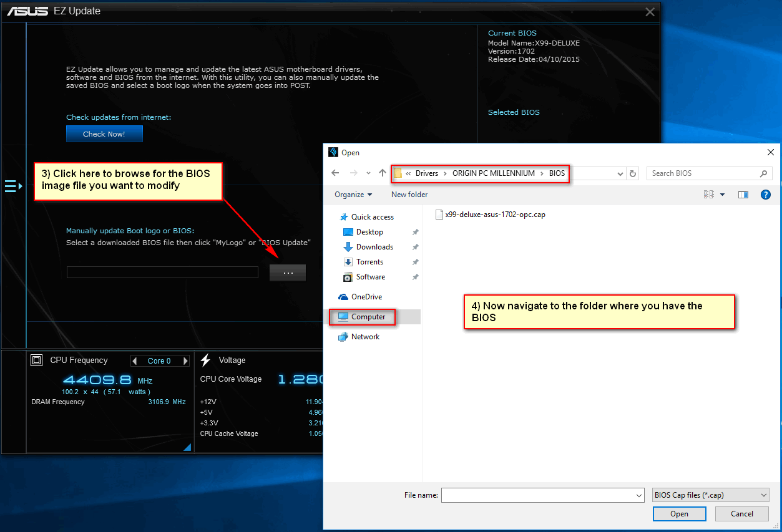
Task: Open the view options dropdown arrow
Action: [722, 195]
